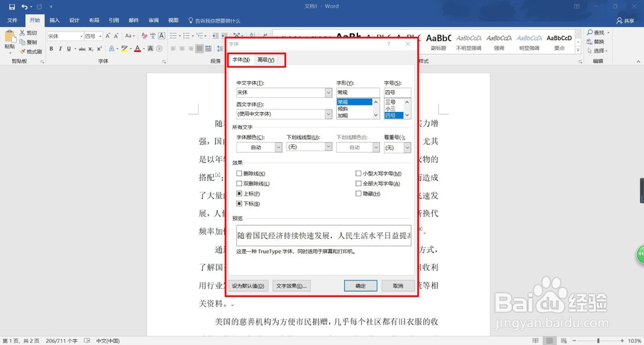644x345 pixels.
Task: Open the 中文字体 font dropdown in dialog
Action: click(328, 93)
